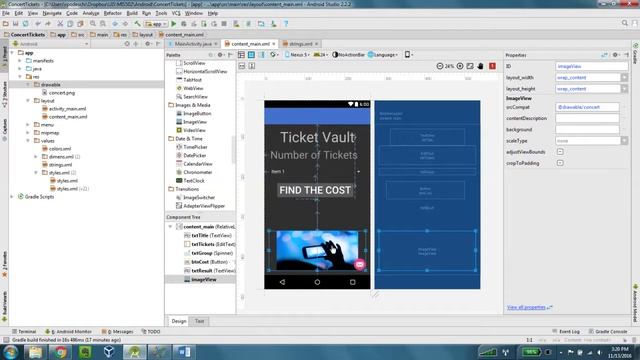Open the API 24 version dropdown

321,55
